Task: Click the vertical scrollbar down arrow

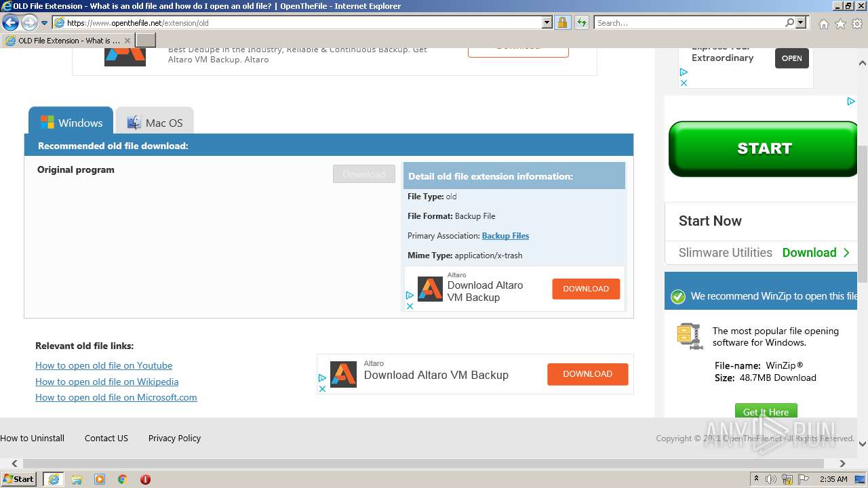Action: click(x=863, y=444)
